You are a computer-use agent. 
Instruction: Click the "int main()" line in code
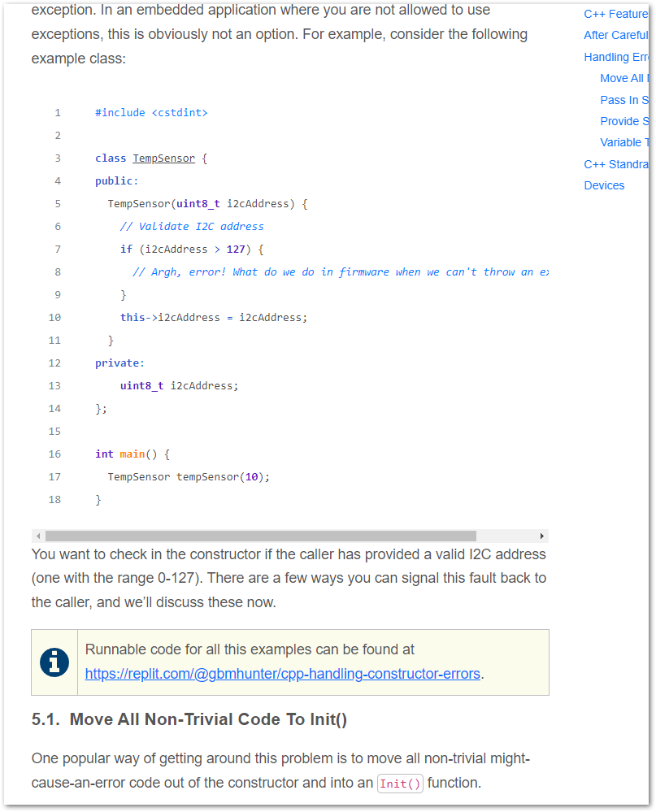click(x=132, y=454)
